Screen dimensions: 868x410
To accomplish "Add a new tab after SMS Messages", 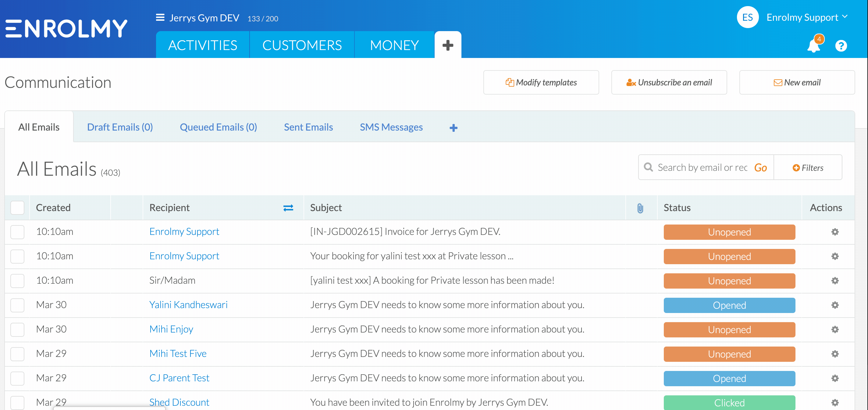I will click(454, 128).
